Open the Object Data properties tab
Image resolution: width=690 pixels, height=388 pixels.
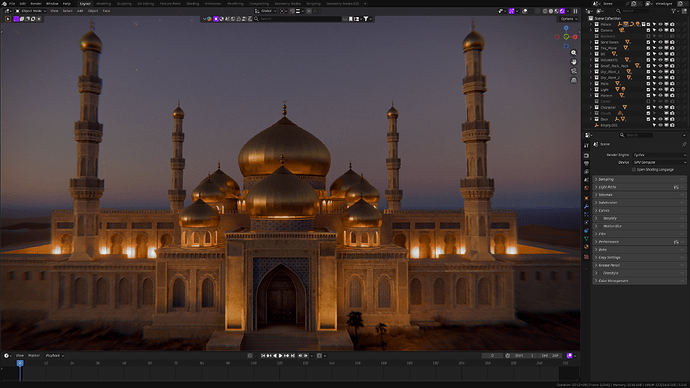click(586, 238)
